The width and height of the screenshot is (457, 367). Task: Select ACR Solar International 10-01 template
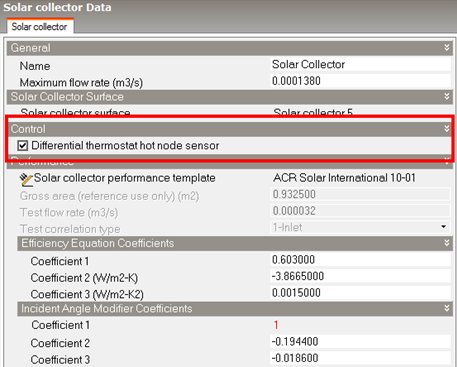pyautogui.click(x=344, y=178)
